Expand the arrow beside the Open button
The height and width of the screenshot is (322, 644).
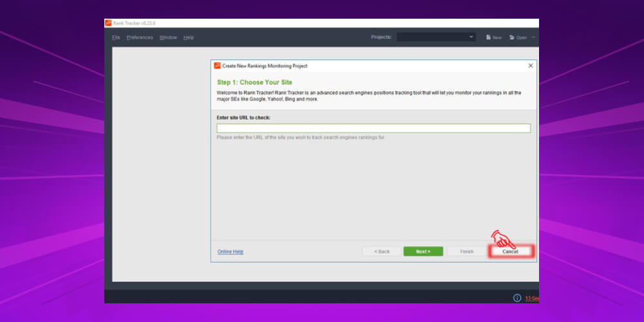tap(533, 37)
